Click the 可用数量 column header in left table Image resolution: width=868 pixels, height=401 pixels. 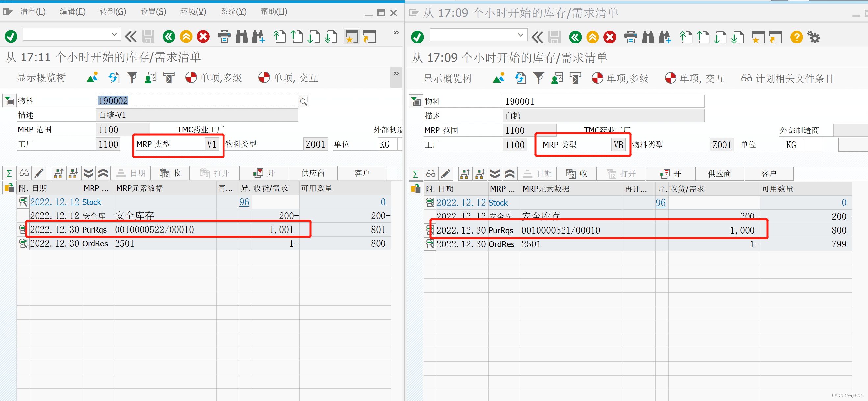point(345,188)
